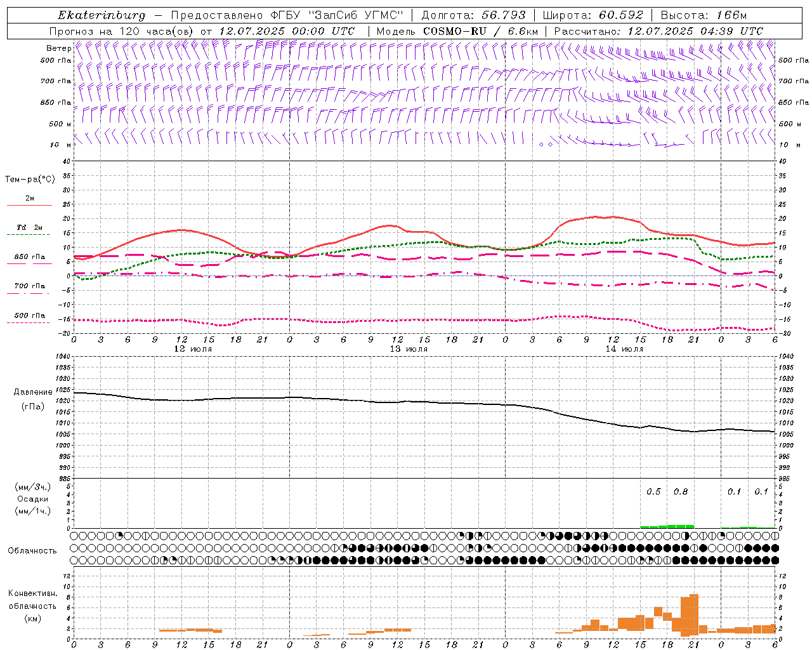Click the Тем-ра(°C) axis title

pyautogui.click(x=30, y=180)
